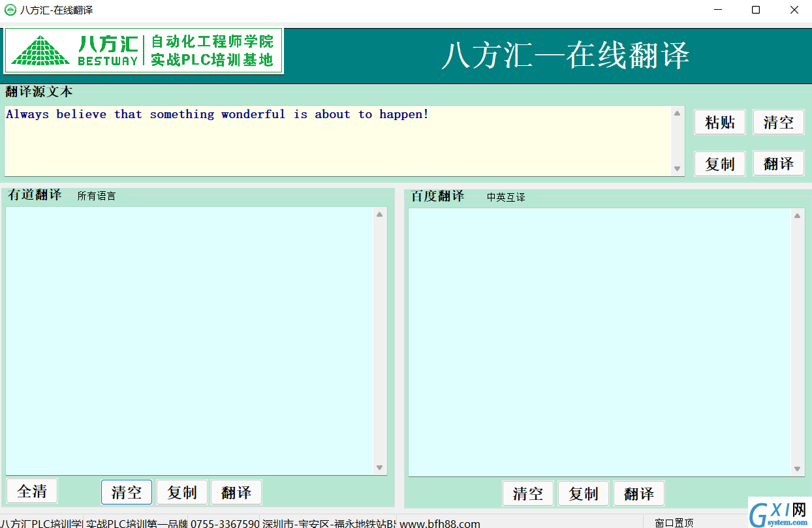
Task: Click 翻译 under the 百度翻译 panel
Action: click(638, 493)
